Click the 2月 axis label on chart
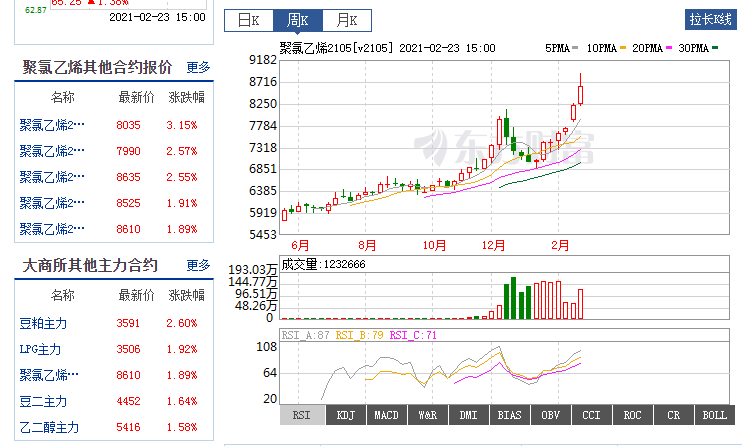The height and width of the screenshot is (446, 742). click(560, 245)
